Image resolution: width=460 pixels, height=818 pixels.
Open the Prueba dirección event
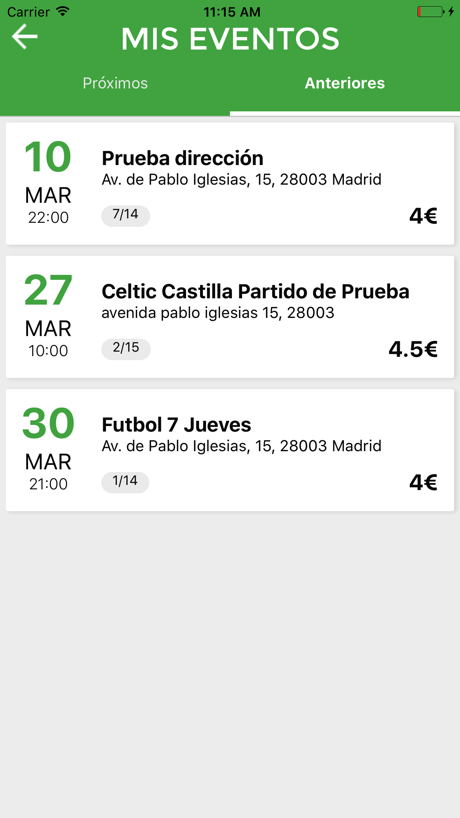click(x=230, y=184)
